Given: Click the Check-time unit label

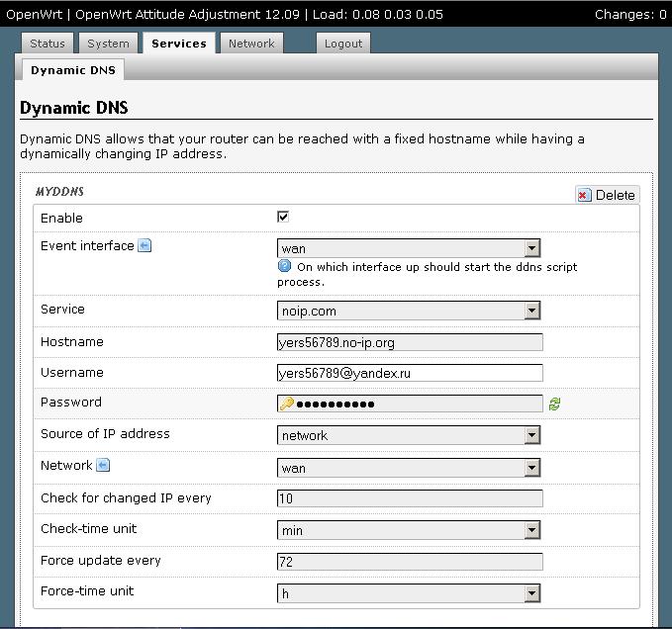Looking at the screenshot, I should click(x=89, y=529).
